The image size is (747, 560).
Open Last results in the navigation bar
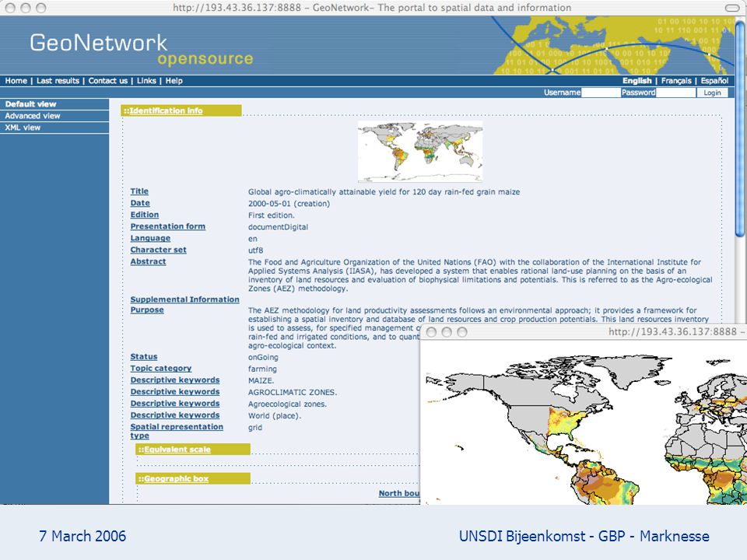[58, 81]
